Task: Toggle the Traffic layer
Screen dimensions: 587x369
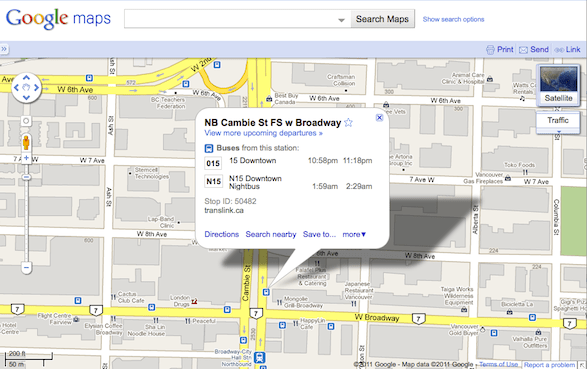Action: (558, 121)
